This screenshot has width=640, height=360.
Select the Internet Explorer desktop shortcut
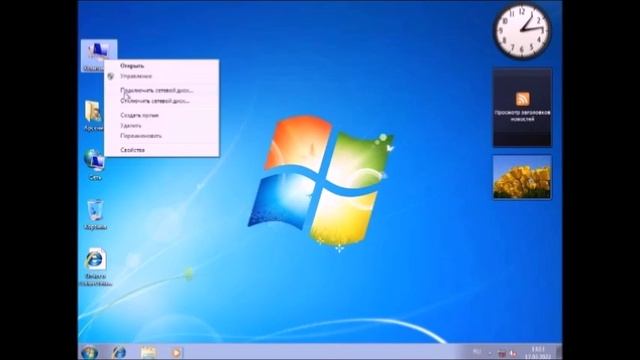tap(95, 266)
